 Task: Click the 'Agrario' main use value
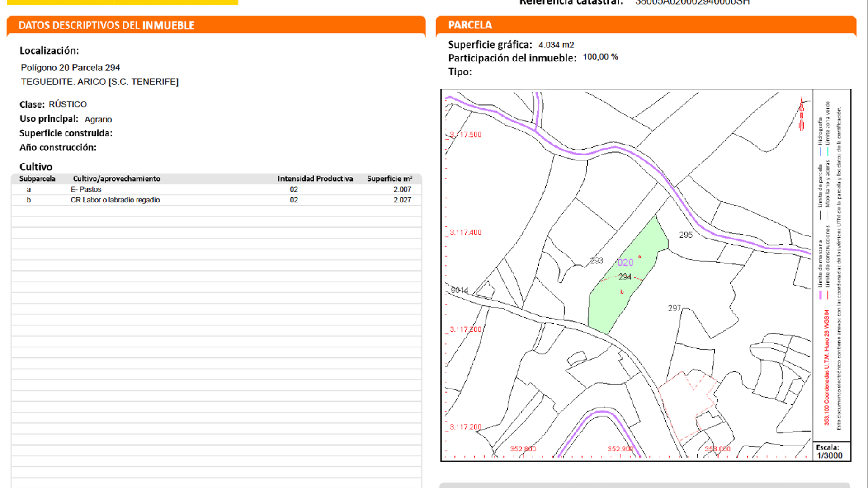pos(98,119)
